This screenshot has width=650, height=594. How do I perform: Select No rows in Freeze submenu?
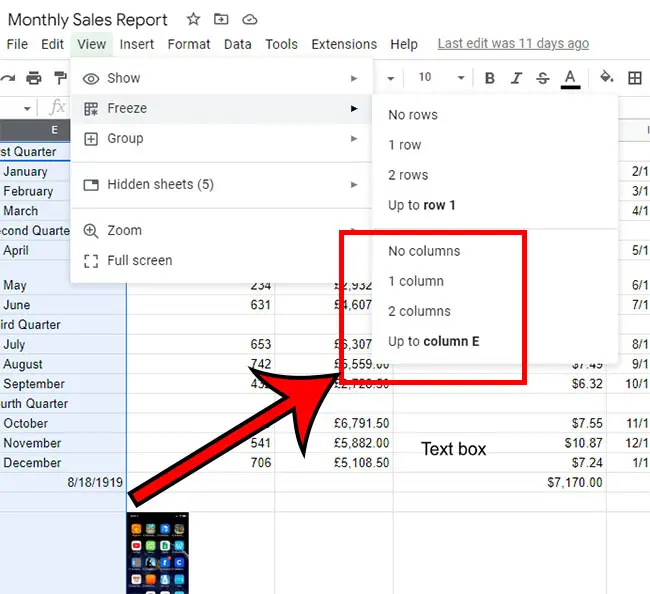[x=412, y=115]
